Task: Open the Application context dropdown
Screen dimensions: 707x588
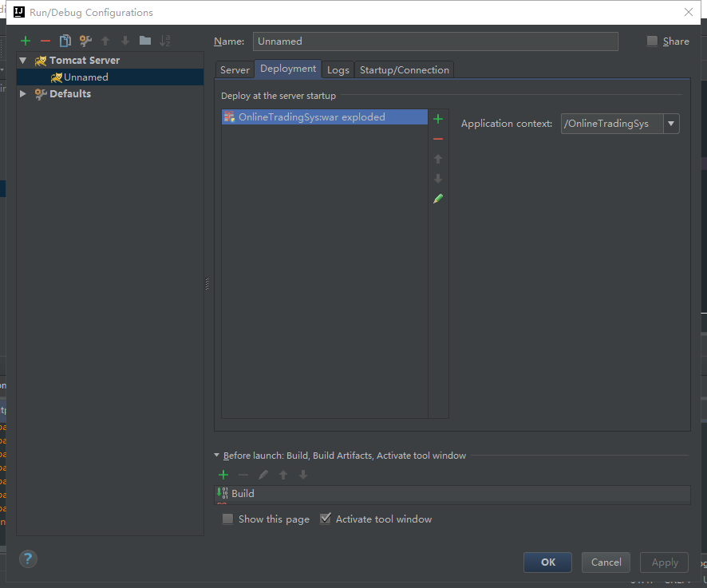Action: click(x=671, y=124)
